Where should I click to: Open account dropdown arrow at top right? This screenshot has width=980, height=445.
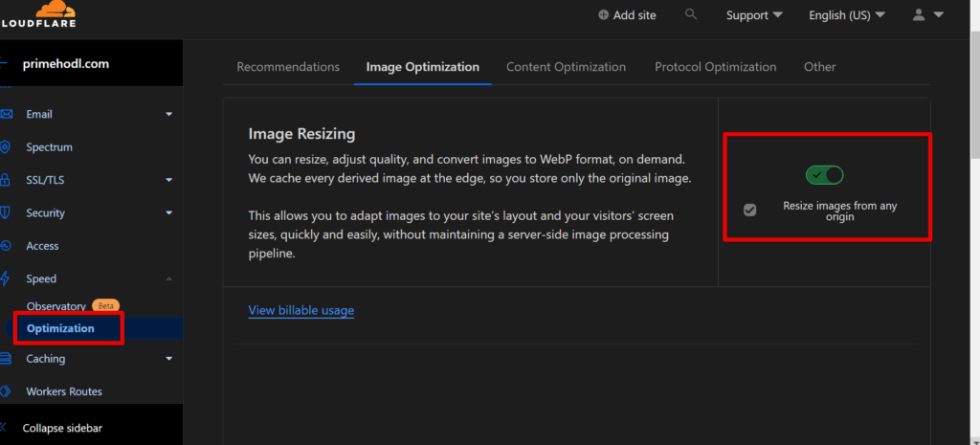point(938,15)
